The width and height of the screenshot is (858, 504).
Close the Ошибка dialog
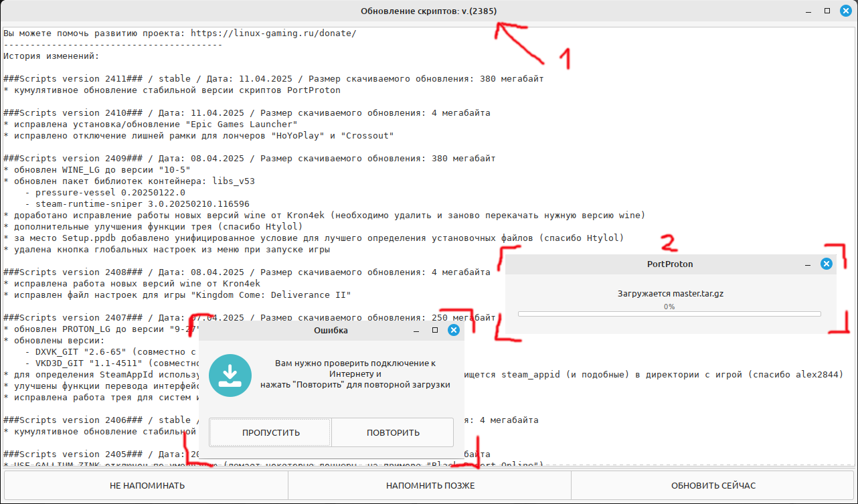click(x=453, y=330)
